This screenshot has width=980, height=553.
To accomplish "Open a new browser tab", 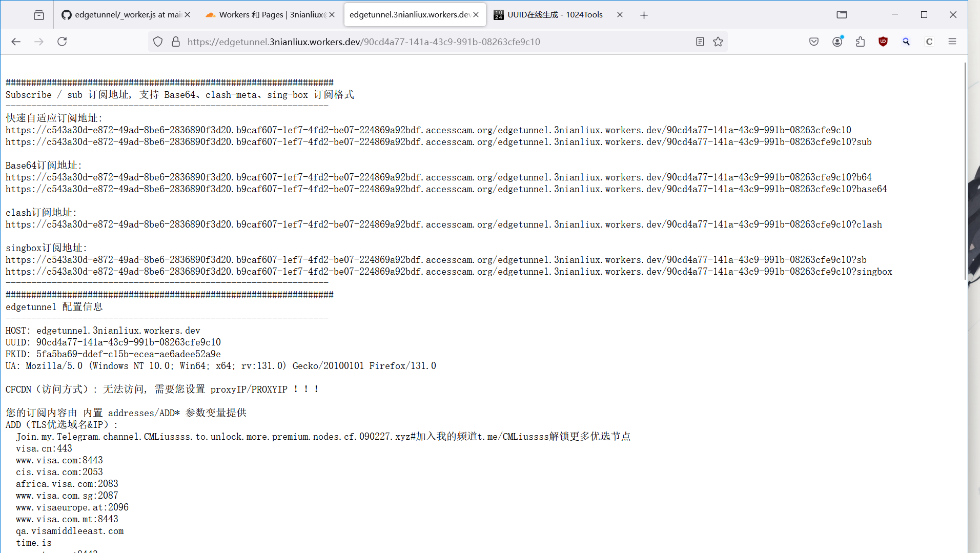I will 644,15.
